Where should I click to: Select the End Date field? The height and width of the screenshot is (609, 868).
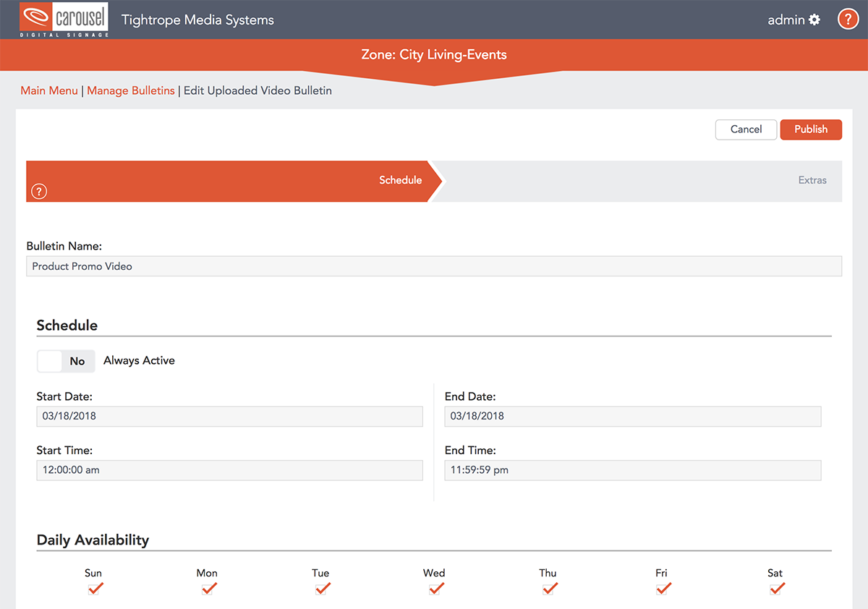tap(632, 416)
